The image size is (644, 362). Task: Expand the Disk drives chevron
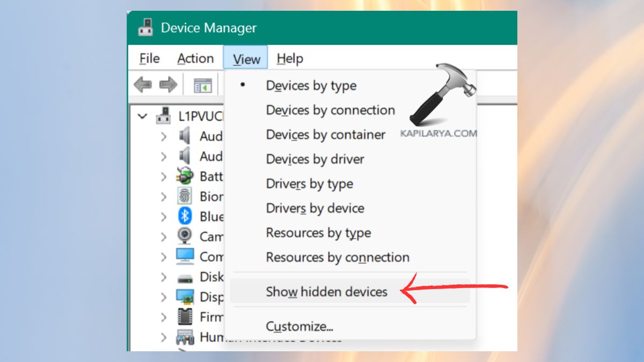tap(164, 277)
